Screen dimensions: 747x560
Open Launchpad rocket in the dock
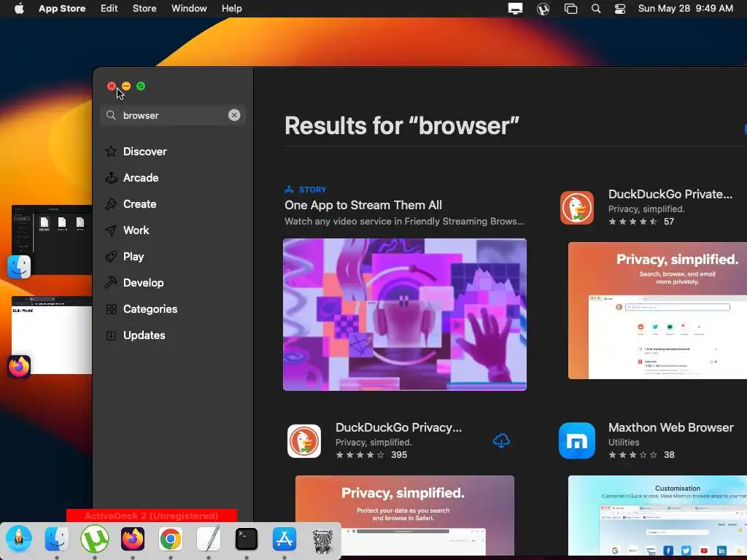[18, 539]
